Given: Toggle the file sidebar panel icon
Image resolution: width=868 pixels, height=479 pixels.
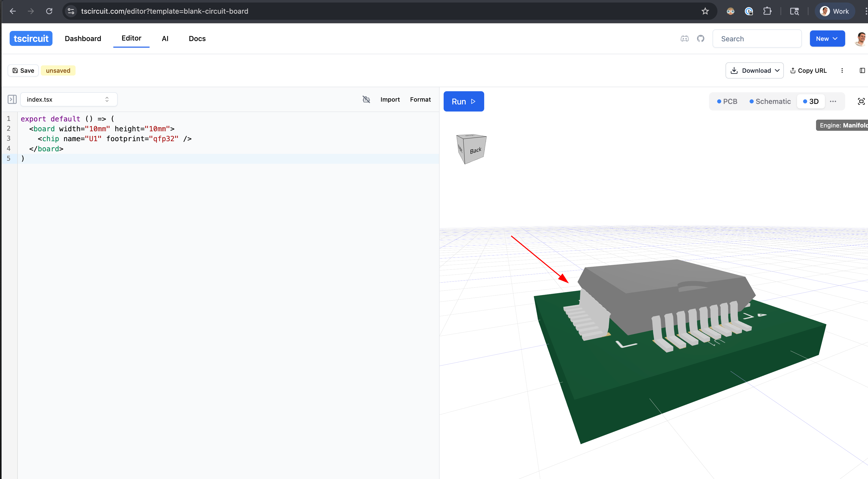Looking at the screenshot, I should tap(12, 99).
